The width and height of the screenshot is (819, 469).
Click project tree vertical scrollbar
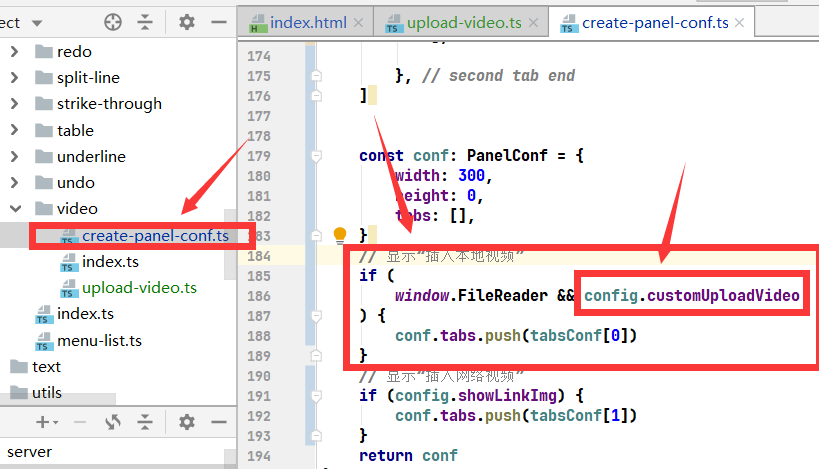[230, 244]
